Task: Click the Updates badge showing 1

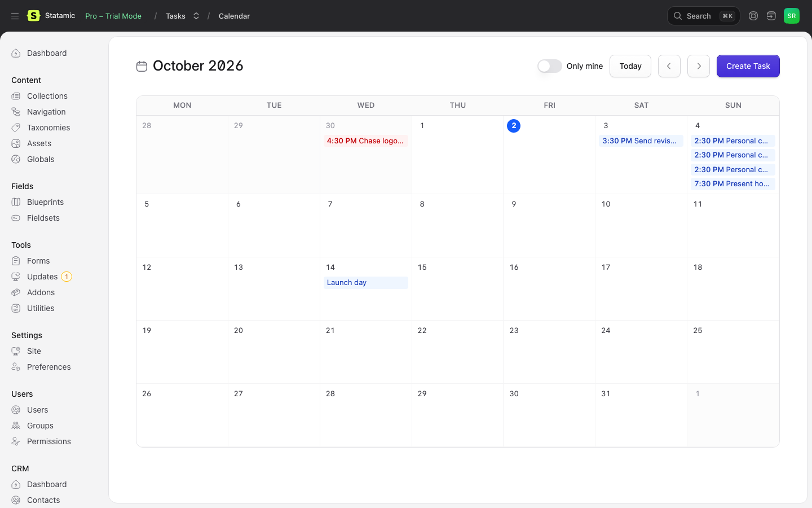Action: coord(67,277)
